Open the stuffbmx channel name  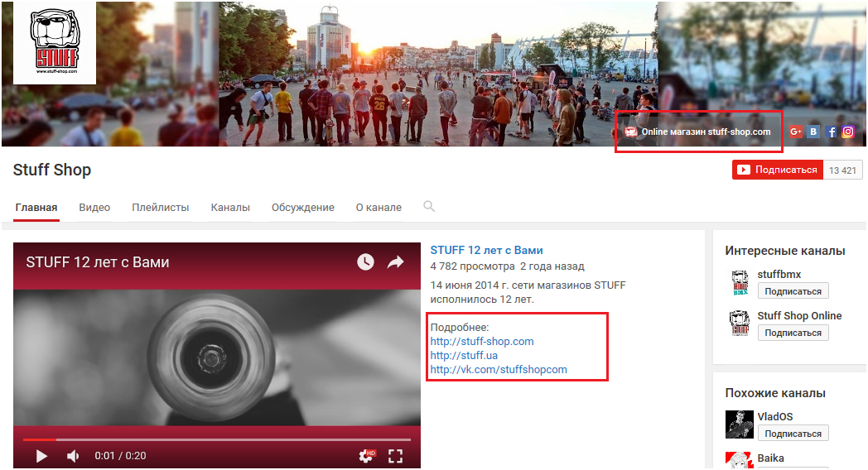779,274
